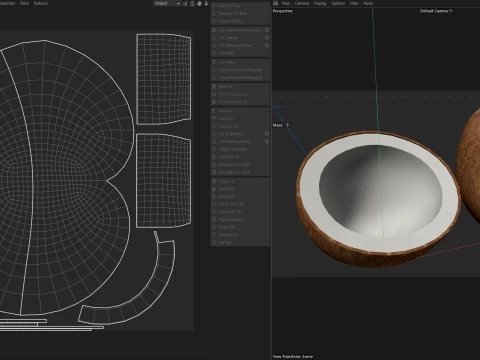
Task: Activate the UV Peeler tool
Action: point(240,62)
